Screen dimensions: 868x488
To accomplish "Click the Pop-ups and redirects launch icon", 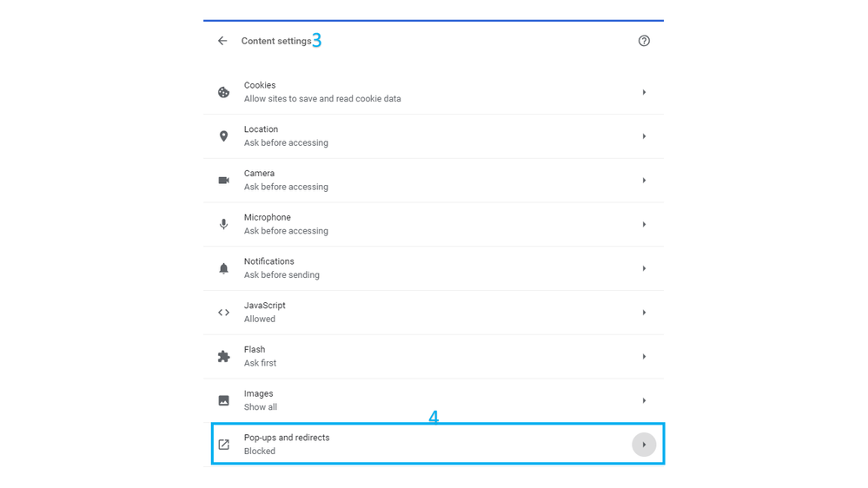I will 223,445.
